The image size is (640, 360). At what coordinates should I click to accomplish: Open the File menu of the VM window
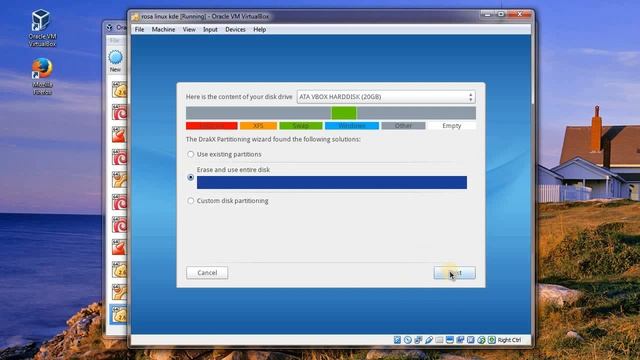[139, 29]
